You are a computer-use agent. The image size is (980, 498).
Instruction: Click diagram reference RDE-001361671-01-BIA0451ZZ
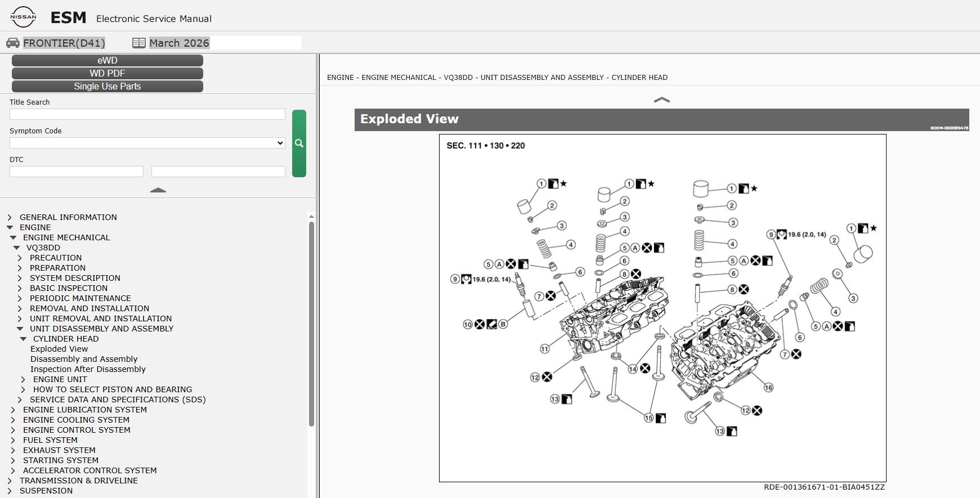coord(824,487)
